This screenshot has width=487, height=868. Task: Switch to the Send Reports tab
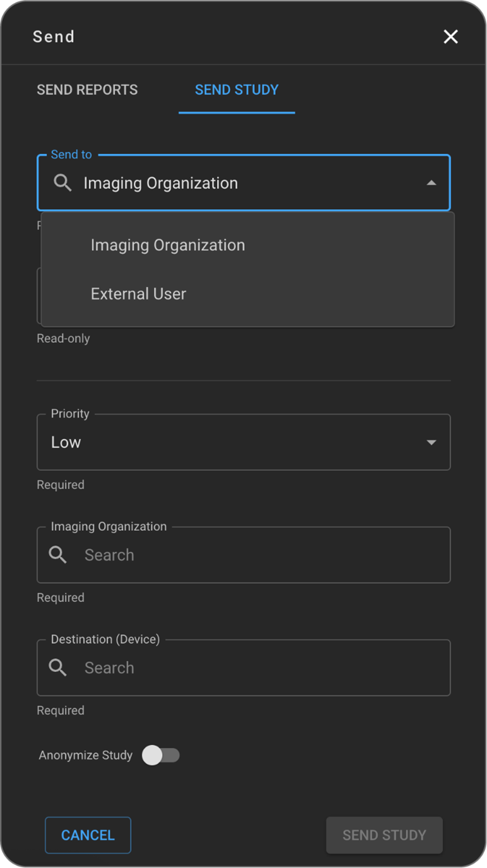pos(87,90)
